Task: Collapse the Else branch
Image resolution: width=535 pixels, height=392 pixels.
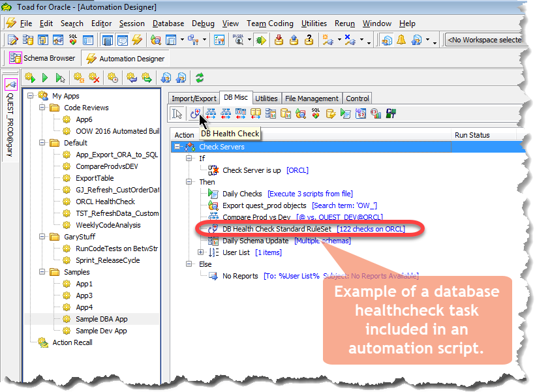Action: 189,264
